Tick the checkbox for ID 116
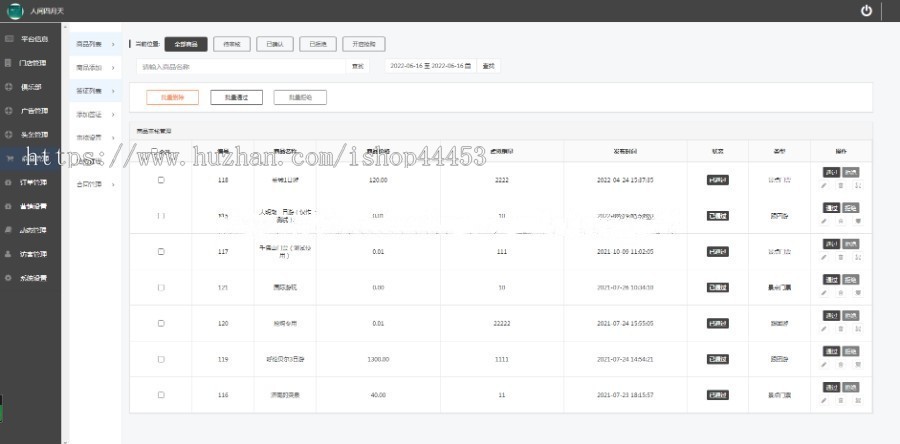 [161, 395]
